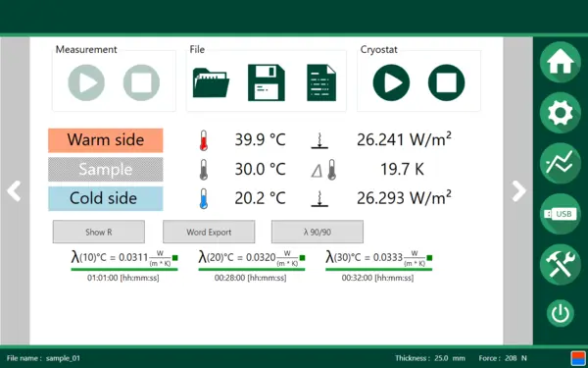Image resolution: width=588 pixels, height=368 pixels.
Task: Click the Sample label
Action: [x=106, y=170]
